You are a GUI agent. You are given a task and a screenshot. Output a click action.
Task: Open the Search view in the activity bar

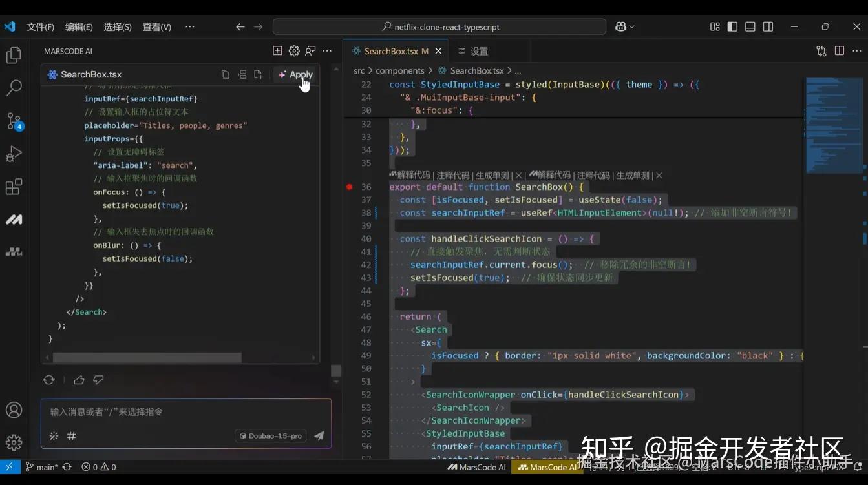[14, 88]
